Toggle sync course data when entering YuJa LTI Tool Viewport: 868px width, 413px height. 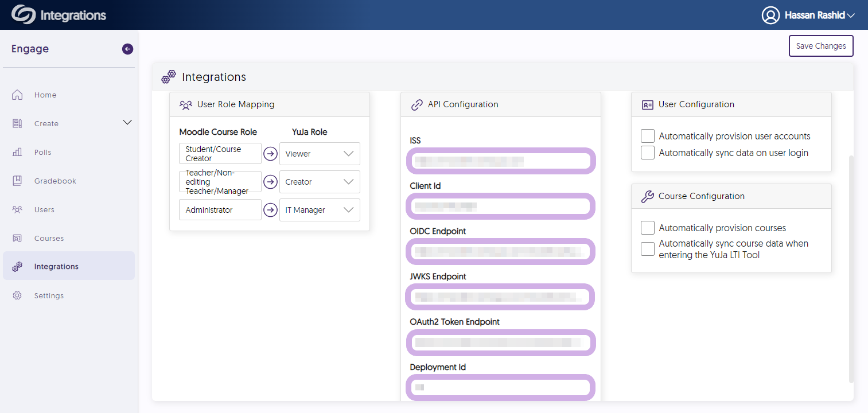tap(648, 249)
